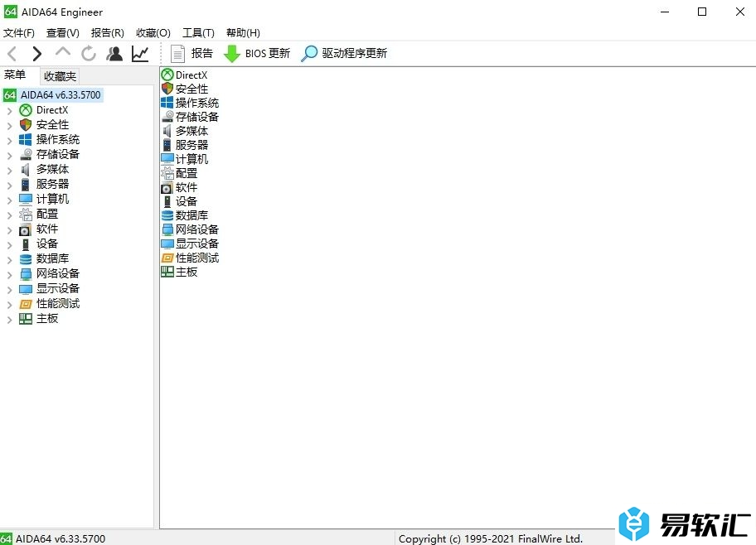This screenshot has height=545, width=756.
Task: Switch to the 菜单 tab
Action: [15, 75]
